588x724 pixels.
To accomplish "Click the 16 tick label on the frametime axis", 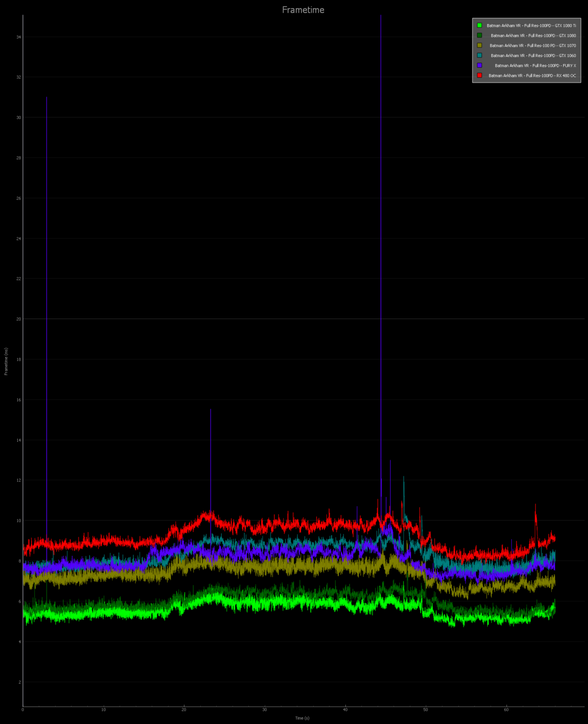I will point(19,400).
